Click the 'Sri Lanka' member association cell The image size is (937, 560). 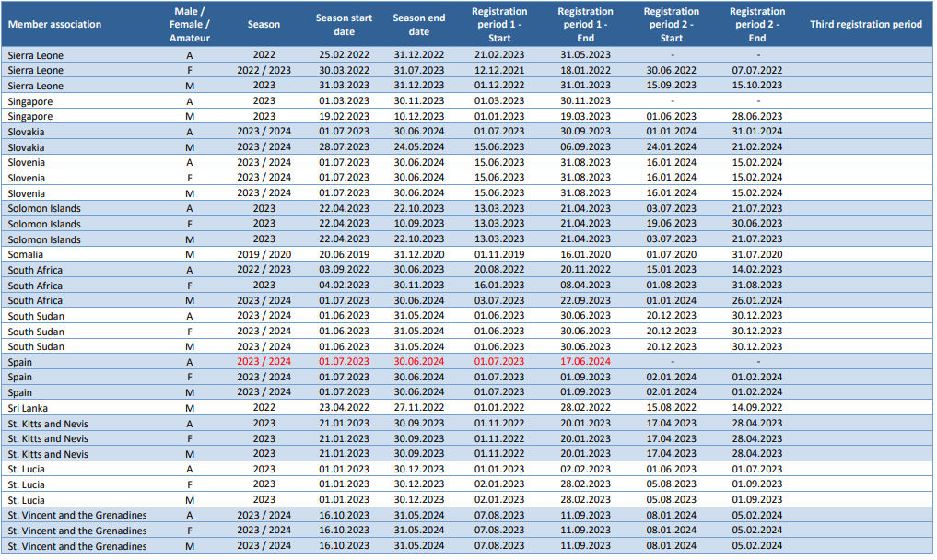[x=28, y=408]
